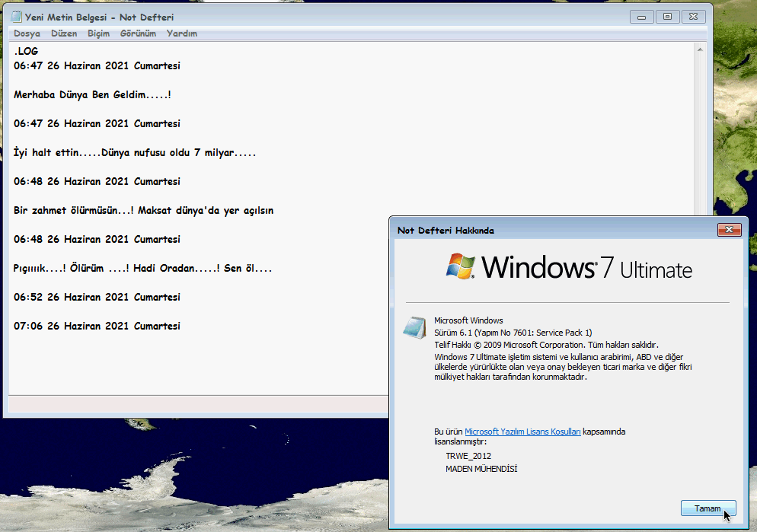The image size is (757, 532).
Task: Click the line starting Bir zahmet ölürmüsün
Action: 143,210
